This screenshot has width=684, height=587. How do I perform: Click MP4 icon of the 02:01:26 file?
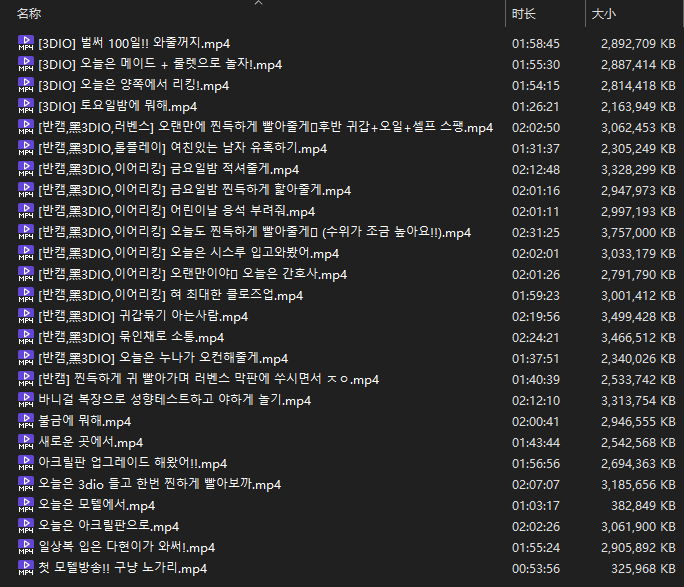coord(26,274)
